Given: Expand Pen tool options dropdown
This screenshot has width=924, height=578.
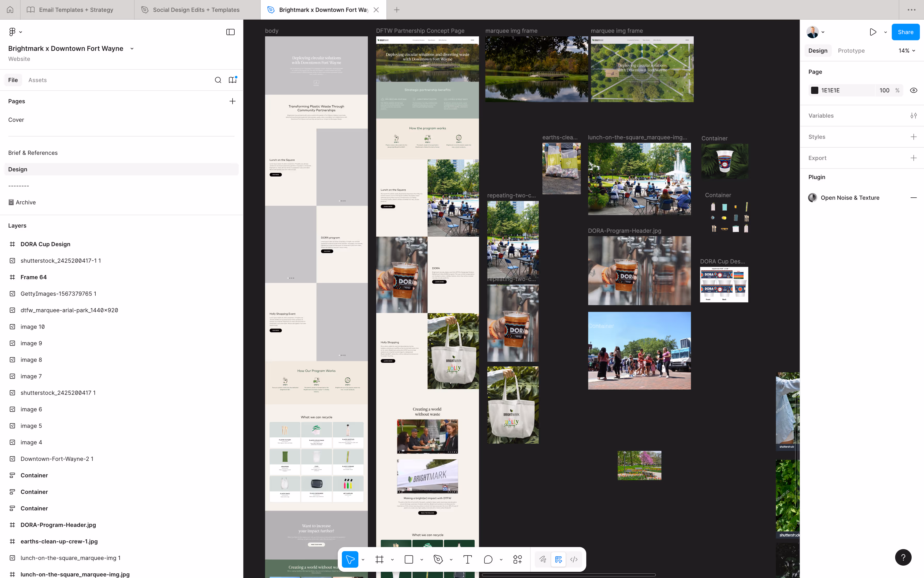Looking at the screenshot, I should pyautogui.click(x=451, y=560).
